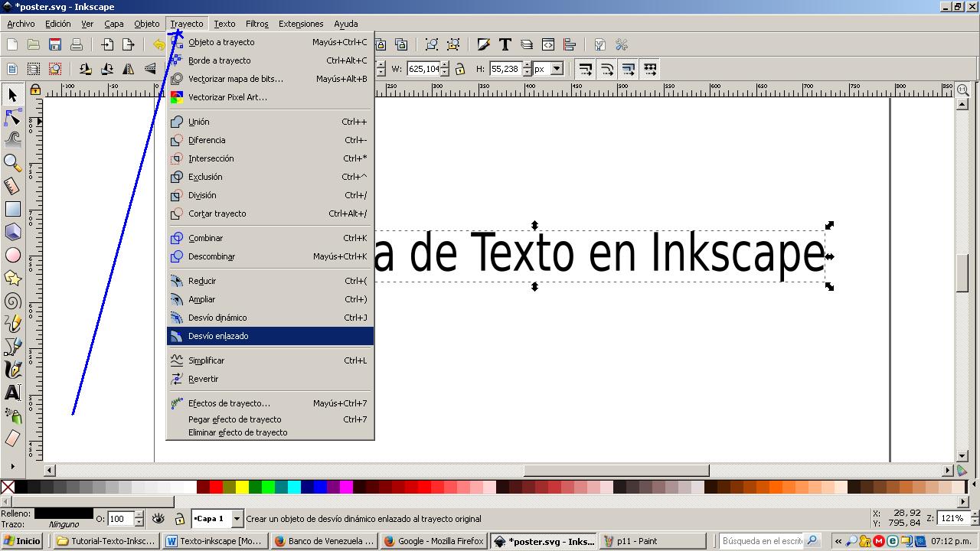Pick the 3D Box tool
The image size is (980, 551).
point(12,232)
